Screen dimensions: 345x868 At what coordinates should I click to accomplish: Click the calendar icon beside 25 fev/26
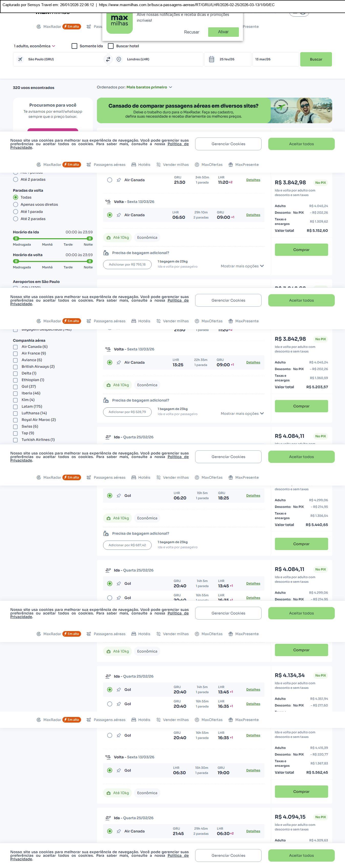[x=212, y=59]
